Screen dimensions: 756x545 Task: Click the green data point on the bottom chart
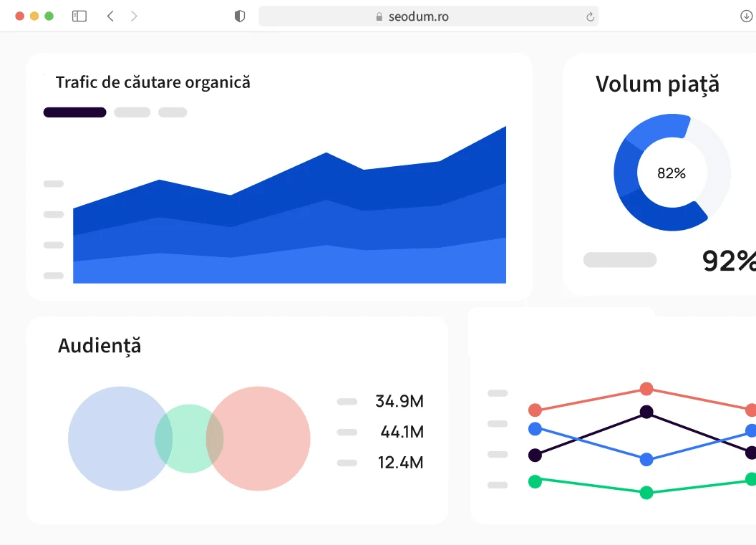click(646, 492)
